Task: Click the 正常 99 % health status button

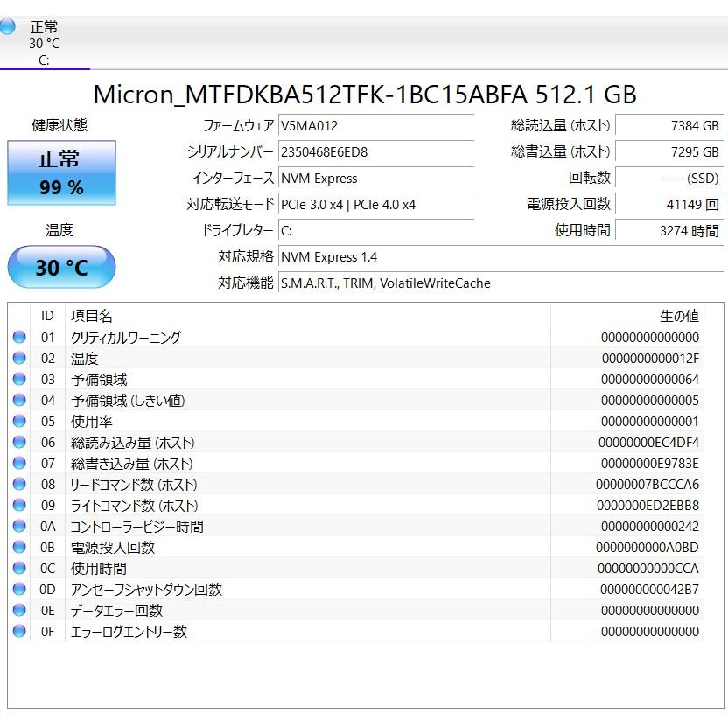Action: pos(61,172)
